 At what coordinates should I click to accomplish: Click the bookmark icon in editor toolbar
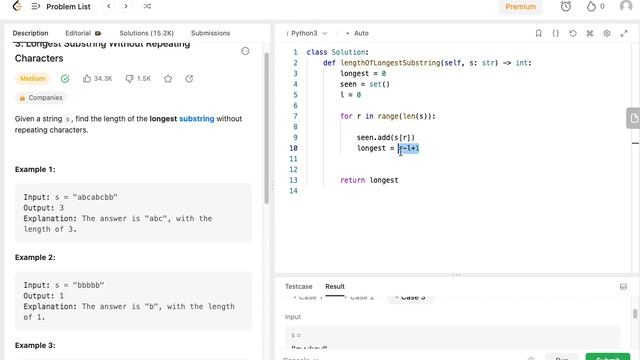[x=538, y=33]
